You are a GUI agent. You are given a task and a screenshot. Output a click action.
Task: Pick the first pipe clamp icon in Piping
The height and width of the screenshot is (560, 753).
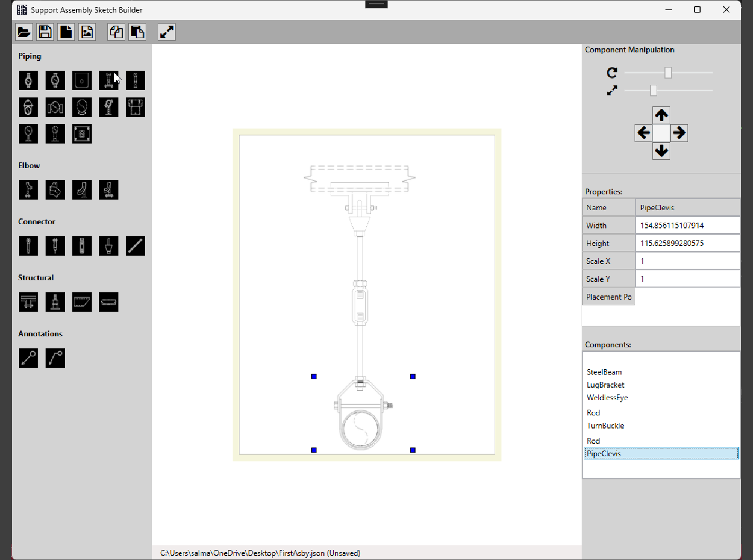point(28,81)
